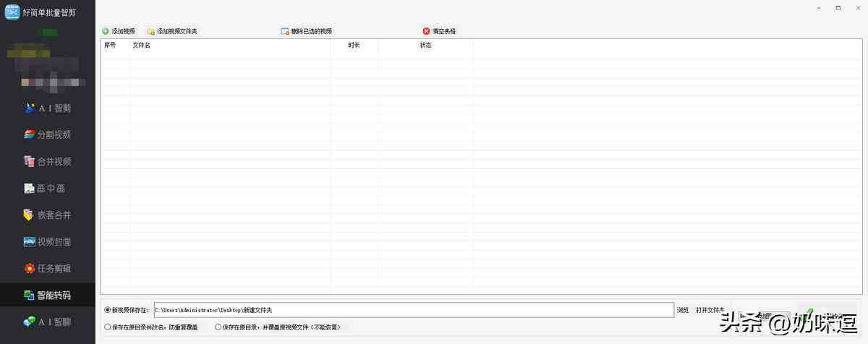Click the 视频封面 sidebar icon
Image resolution: width=868 pixels, height=344 pixels.
pos(30,242)
